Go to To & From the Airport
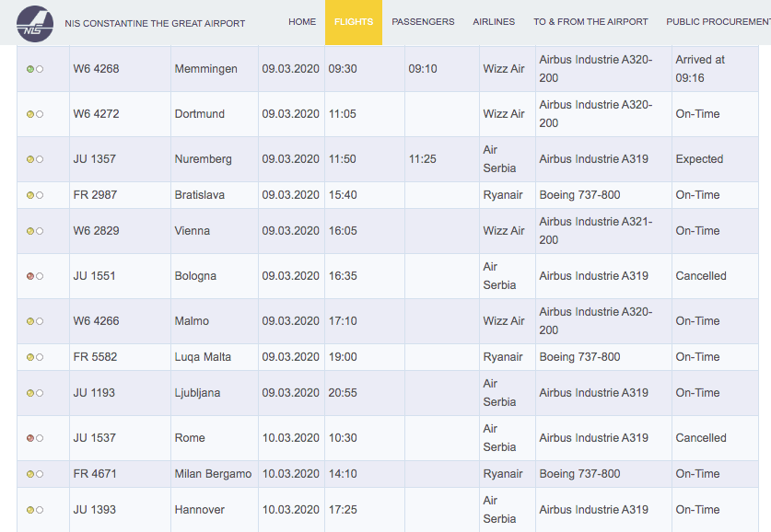Screen dimensions: 771x532 coord(590,22)
